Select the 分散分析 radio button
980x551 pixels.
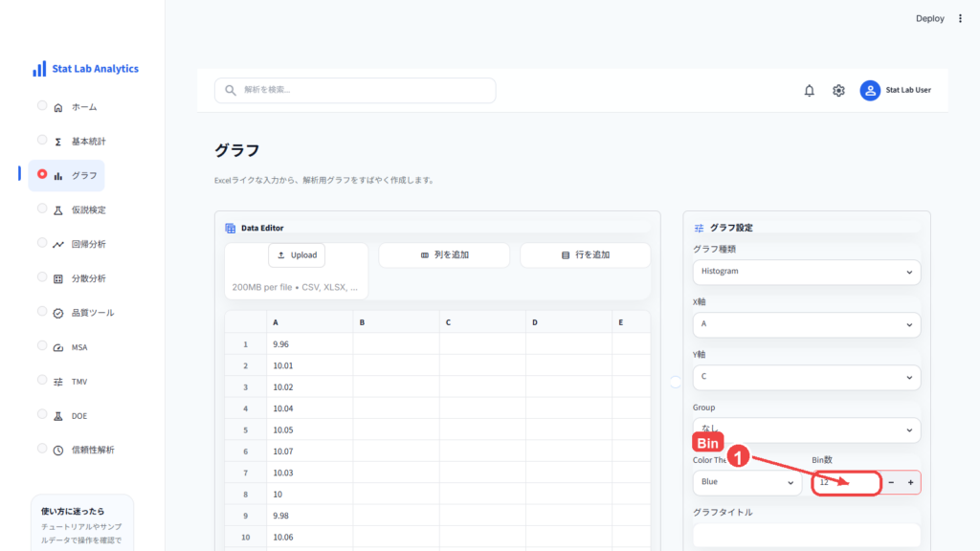(x=42, y=276)
